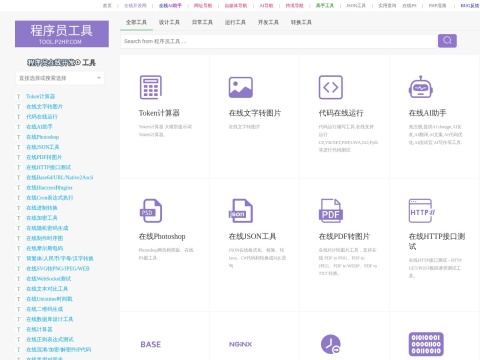The height and width of the screenshot is (360, 480).
Task: Open the 在线文字转图片 picture card icon
Action: (241, 87)
